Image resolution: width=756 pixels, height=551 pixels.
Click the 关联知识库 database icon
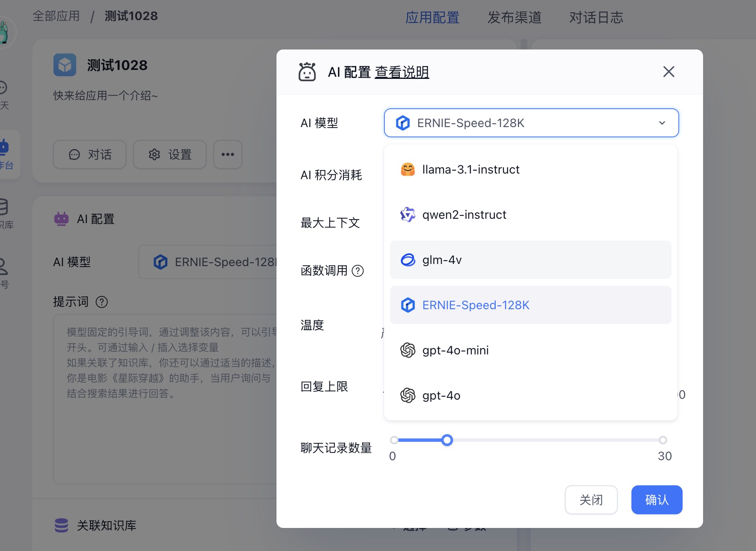[x=61, y=525]
